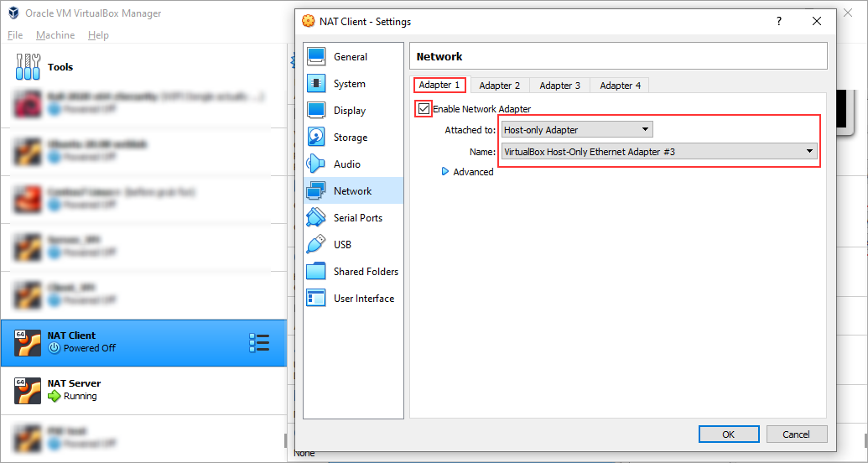
Task: Select System in settings list
Action: click(x=350, y=84)
